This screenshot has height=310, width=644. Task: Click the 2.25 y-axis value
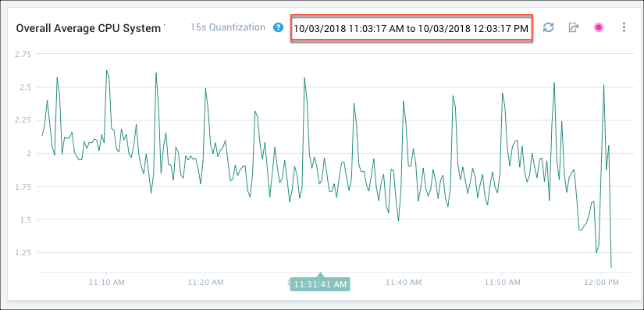(23, 120)
